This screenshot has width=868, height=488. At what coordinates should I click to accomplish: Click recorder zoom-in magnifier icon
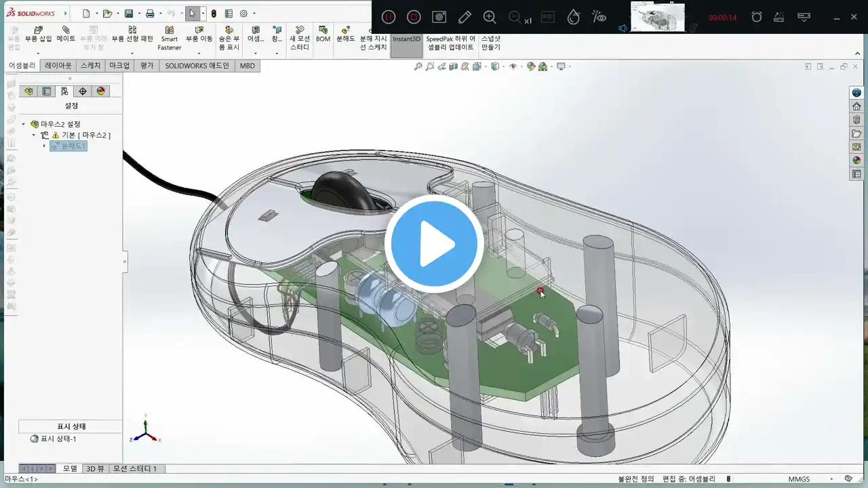pyautogui.click(x=490, y=17)
